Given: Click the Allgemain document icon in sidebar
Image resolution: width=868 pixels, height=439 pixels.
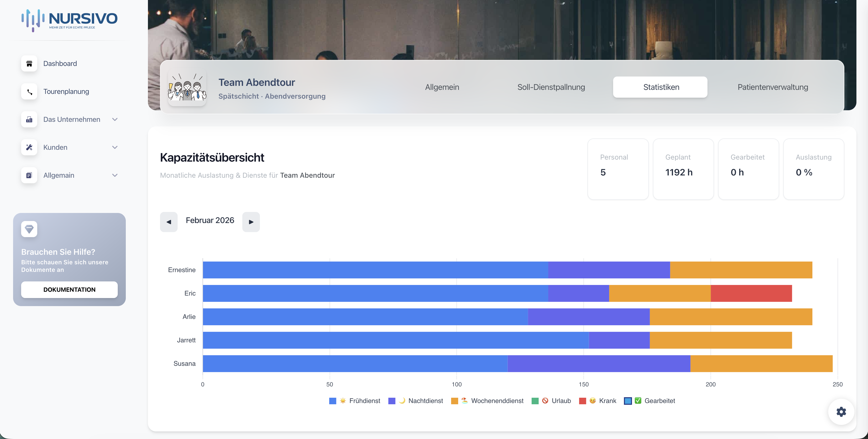Looking at the screenshot, I should pos(29,175).
